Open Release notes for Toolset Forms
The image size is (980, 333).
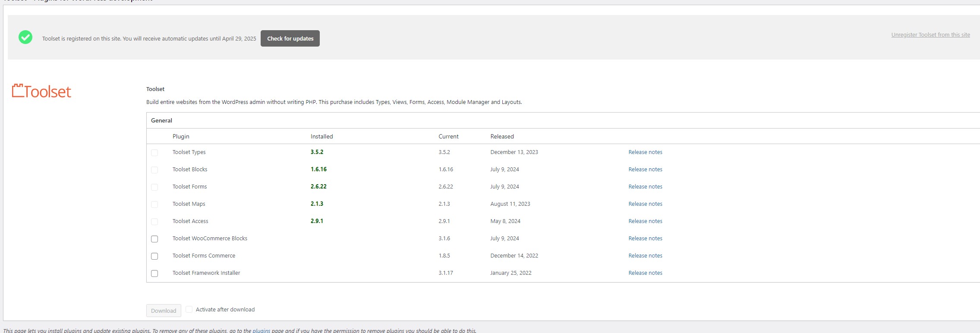click(645, 187)
